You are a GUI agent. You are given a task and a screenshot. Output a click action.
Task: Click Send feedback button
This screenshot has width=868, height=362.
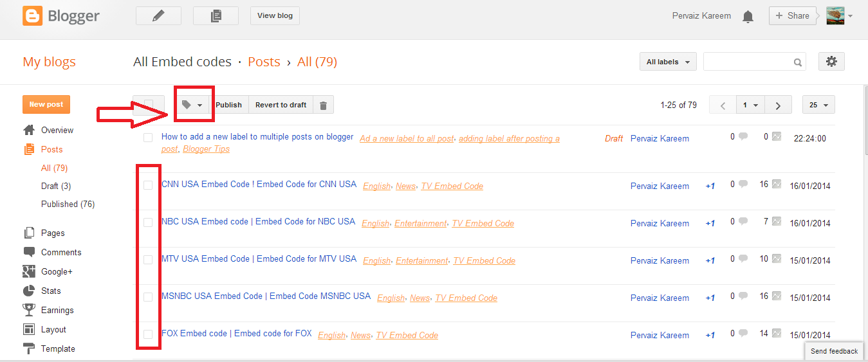834,351
